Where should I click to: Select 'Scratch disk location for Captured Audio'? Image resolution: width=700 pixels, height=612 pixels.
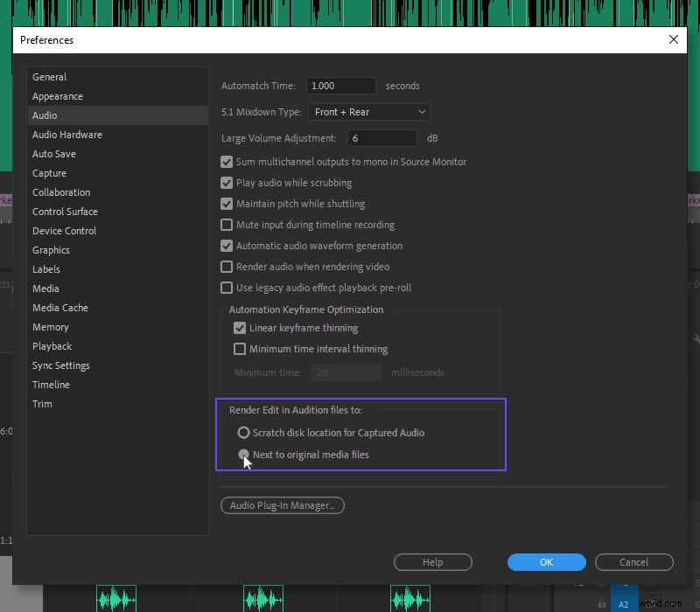coord(244,432)
